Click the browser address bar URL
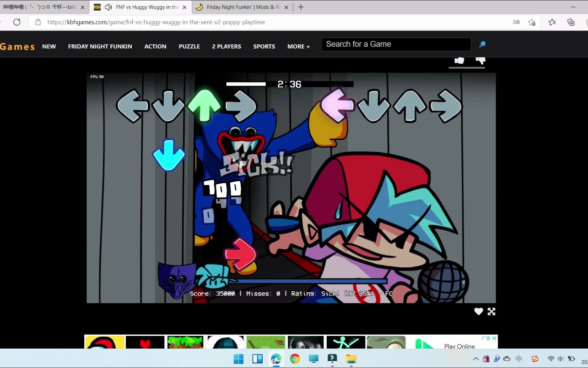Screen dimensions: 588x368 tap(156, 22)
